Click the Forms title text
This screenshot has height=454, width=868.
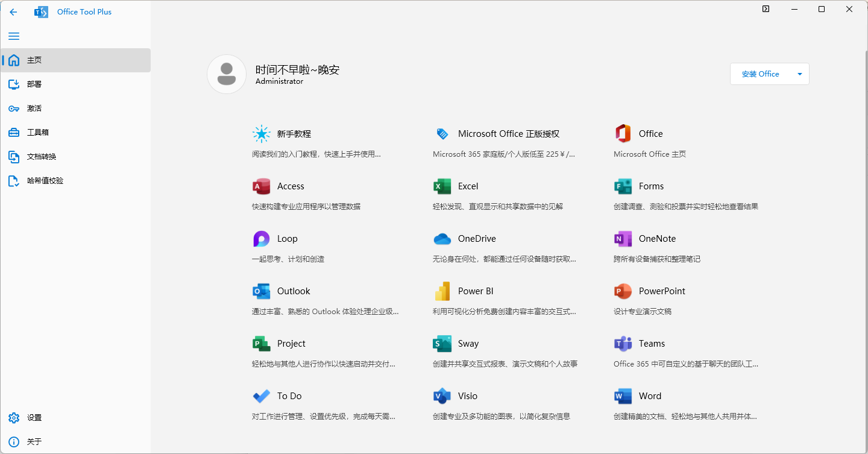click(652, 186)
